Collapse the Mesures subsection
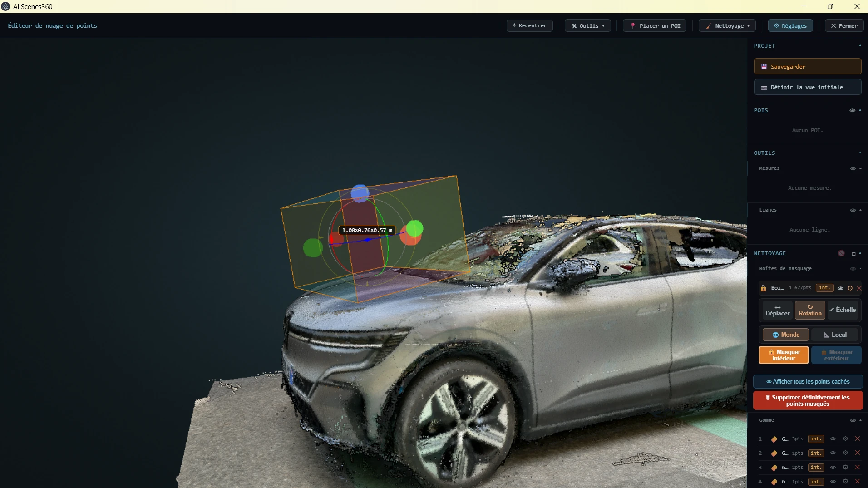The width and height of the screenshot is (868, 488). [x=860, y=168]
